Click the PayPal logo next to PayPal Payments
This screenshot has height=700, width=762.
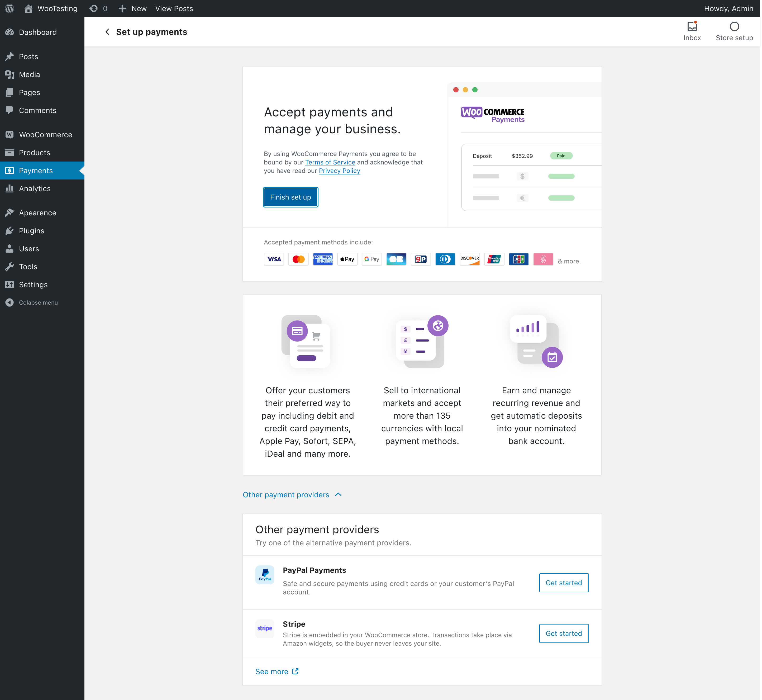(265, 575)
